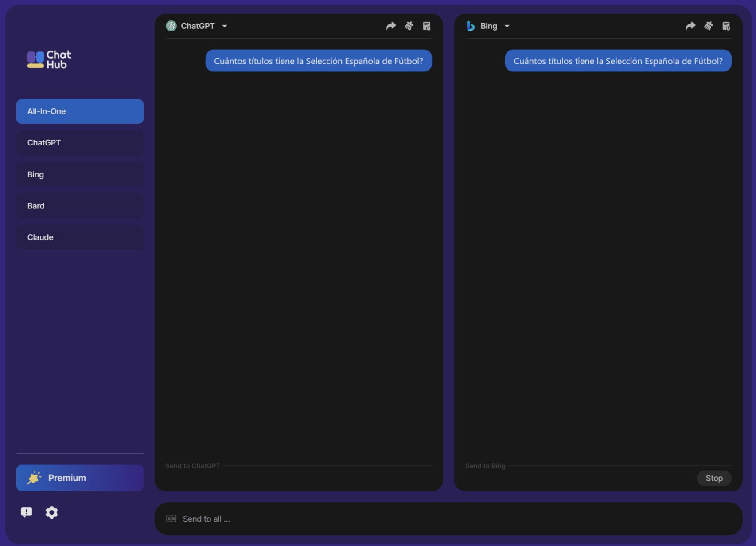Click the ChatHub logo
This screenshot has height=546, width=756.
[x=49, y=59]
